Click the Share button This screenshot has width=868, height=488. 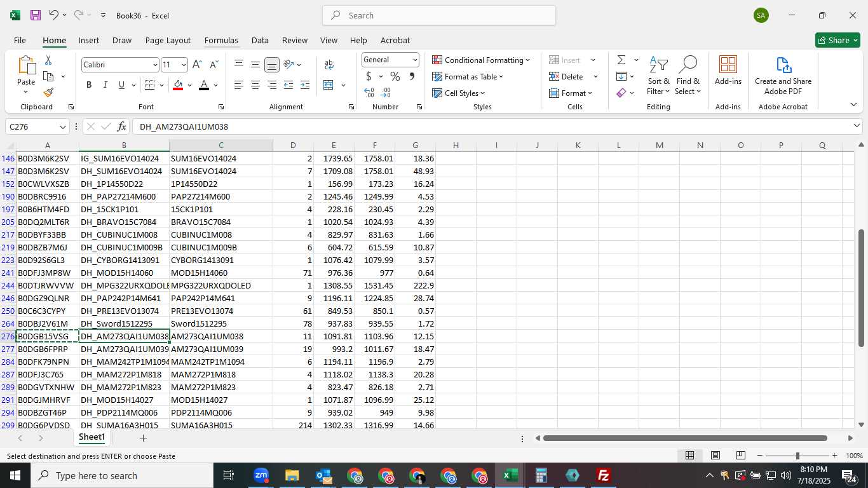coord(837,40)
